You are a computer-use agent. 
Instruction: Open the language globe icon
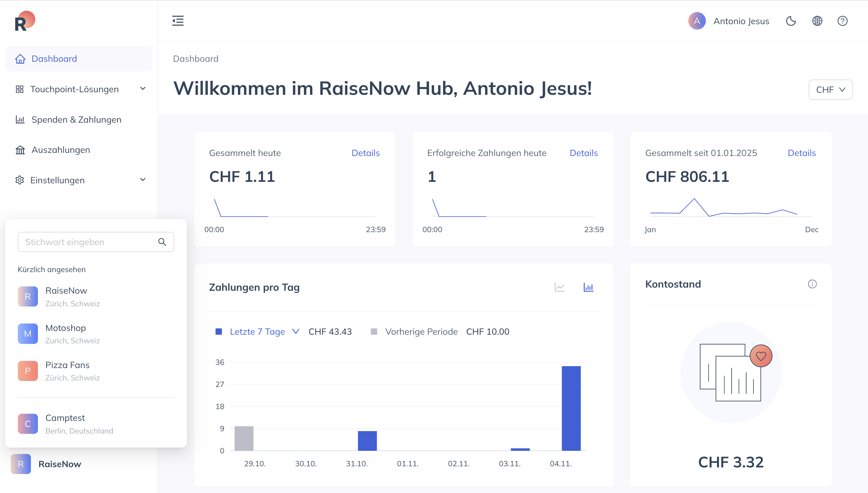[x=817, y=21]
